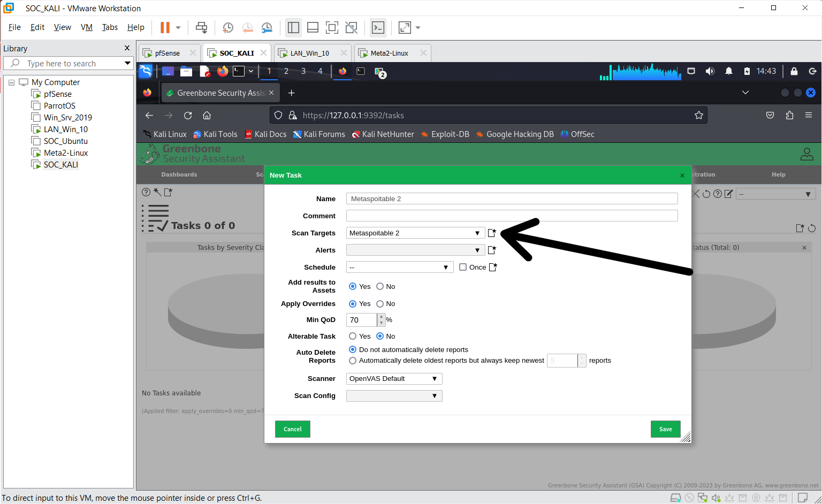Open the Schedule dropdown

pos(400,267)
